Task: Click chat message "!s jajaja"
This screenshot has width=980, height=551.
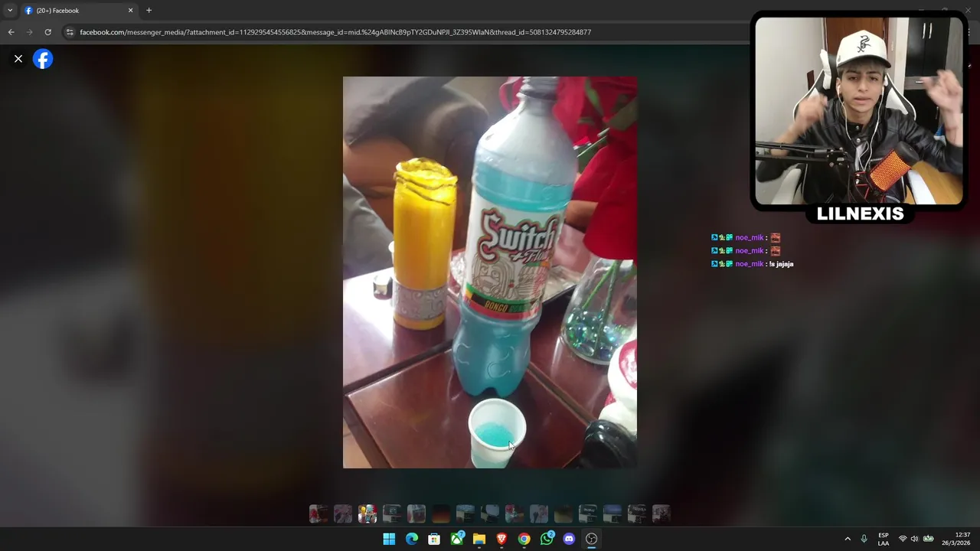Action: click(x=781, y=264)
